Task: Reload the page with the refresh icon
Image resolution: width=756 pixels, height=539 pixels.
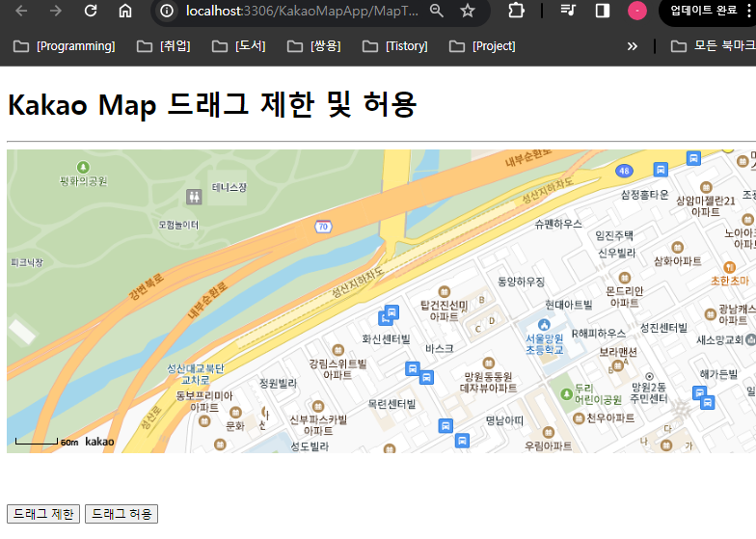Action: pos(91,11)
